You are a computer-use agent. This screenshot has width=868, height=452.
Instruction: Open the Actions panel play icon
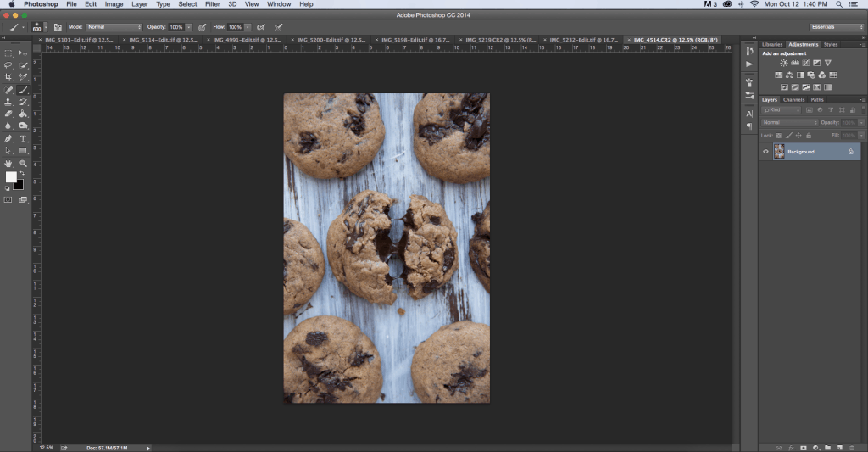pyautogui.click(x=749, y=64)
